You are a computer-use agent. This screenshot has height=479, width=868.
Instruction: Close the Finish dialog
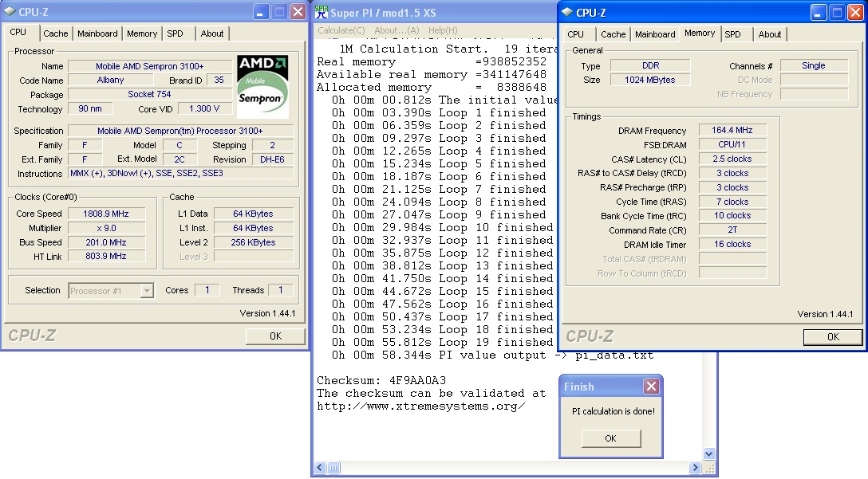(652, 387)
